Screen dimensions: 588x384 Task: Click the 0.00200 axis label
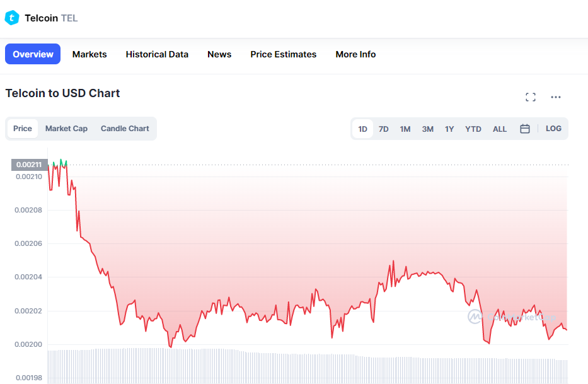[28, 344]
